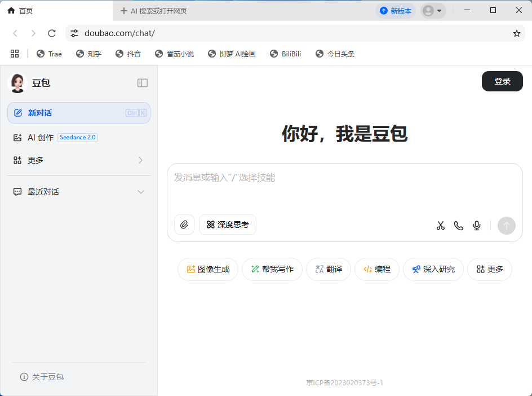Image resolution: width=532 pixels, height=396 pixels.
Task: Select the 深入研究 skill
Action: click(433, 269)
